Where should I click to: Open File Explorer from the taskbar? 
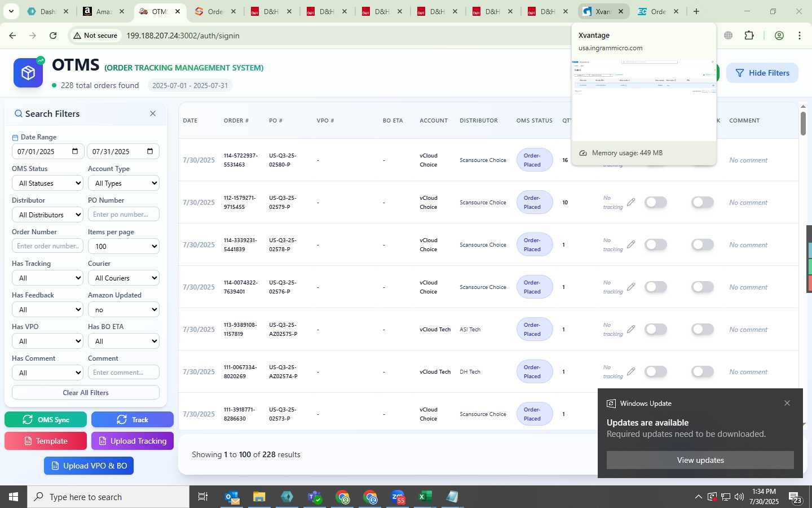[259, 497]
